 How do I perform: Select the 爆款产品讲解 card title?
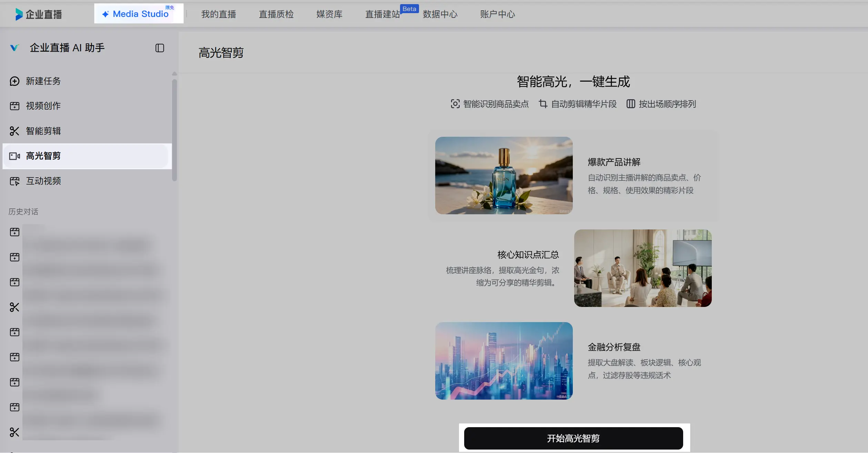[x=614, y=162]
